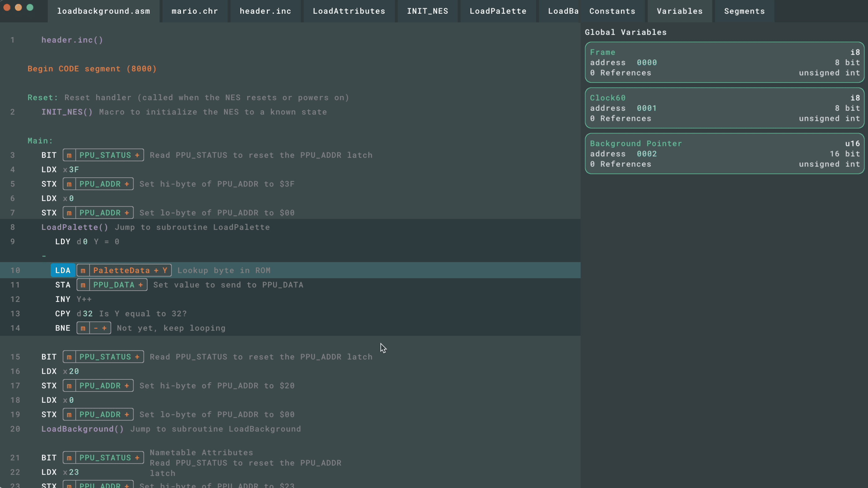Screen dimensions: 868x488
Task: Click the loadbackground.asm file tab
Action: [x=104, y=11]
